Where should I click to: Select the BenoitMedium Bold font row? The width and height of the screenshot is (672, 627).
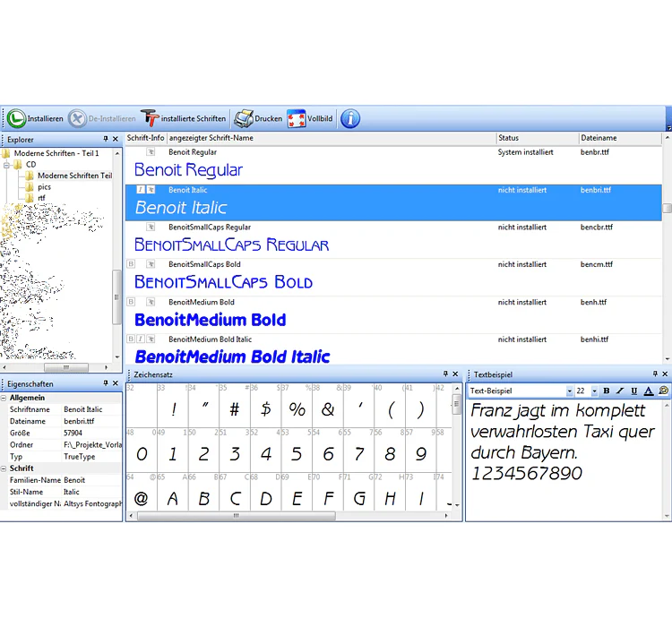tap(393, 314)
